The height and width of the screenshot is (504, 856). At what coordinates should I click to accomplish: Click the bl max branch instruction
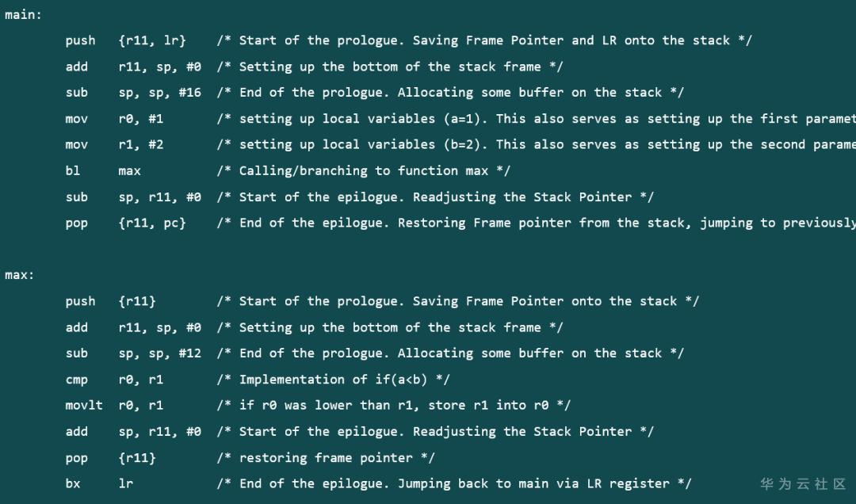pos(103,170)
